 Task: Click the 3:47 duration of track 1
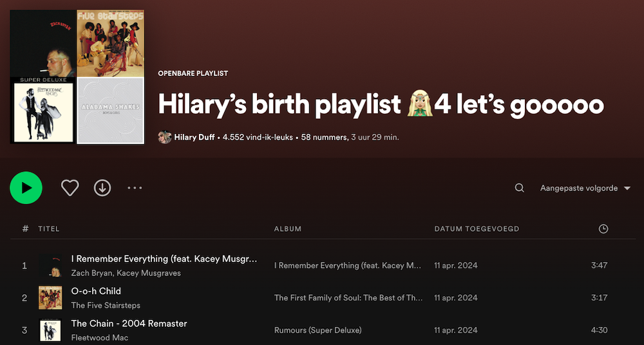pos(599,265)
